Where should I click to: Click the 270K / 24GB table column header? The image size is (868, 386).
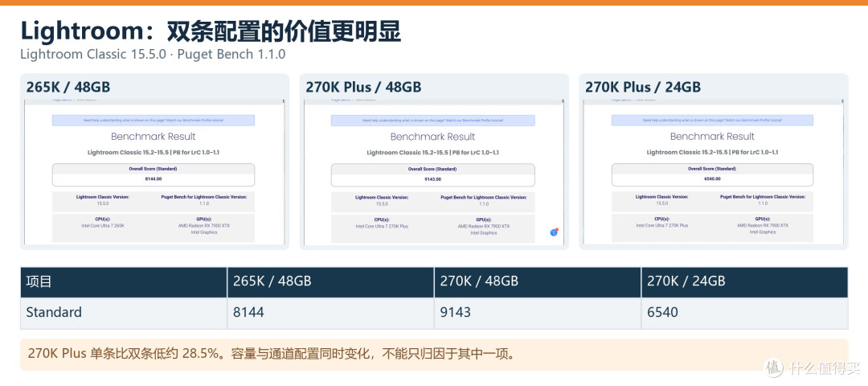pos(744,282)
